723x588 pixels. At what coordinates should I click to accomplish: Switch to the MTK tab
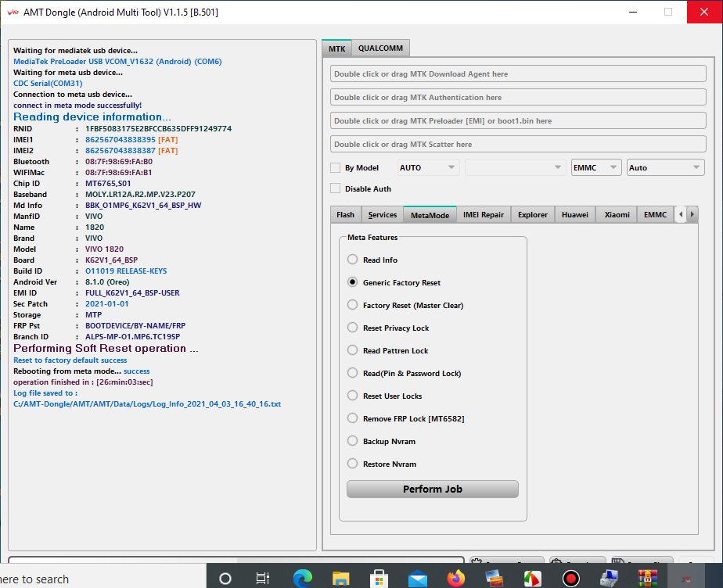click(x=337, y=48)
